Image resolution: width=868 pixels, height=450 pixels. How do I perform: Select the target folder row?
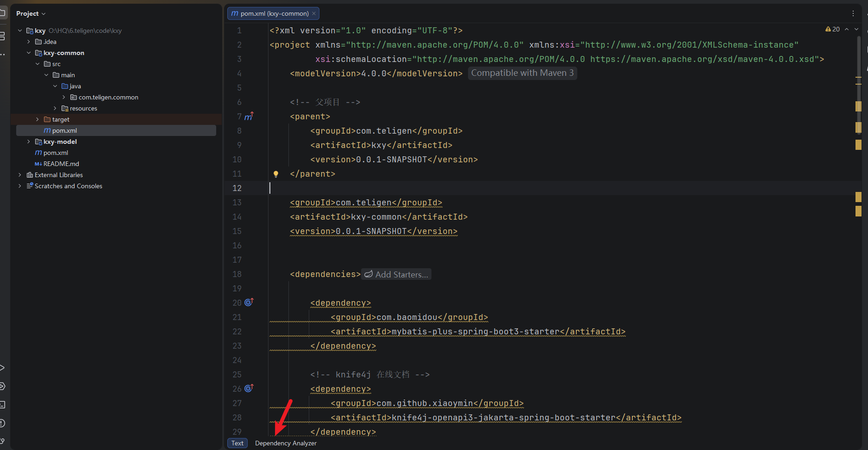[x=116, y=119]
